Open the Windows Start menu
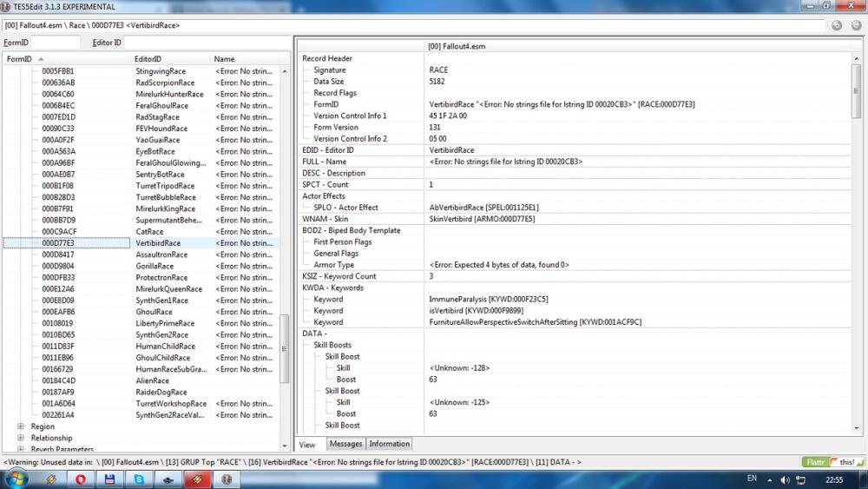Screen dimensions: 868x489 pos(16,479)
